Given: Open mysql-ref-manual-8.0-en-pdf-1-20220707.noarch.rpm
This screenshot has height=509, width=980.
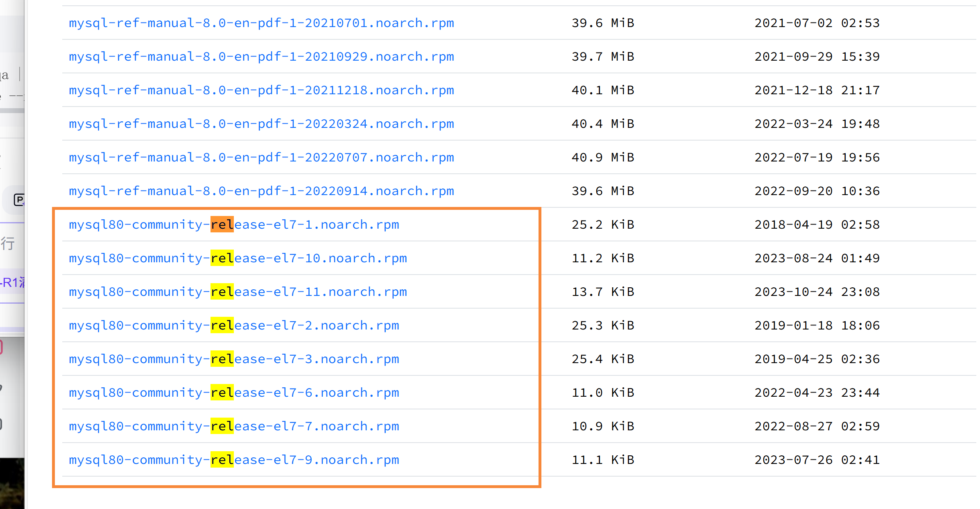Looking at the screenshot, I should tap(261, 157).
